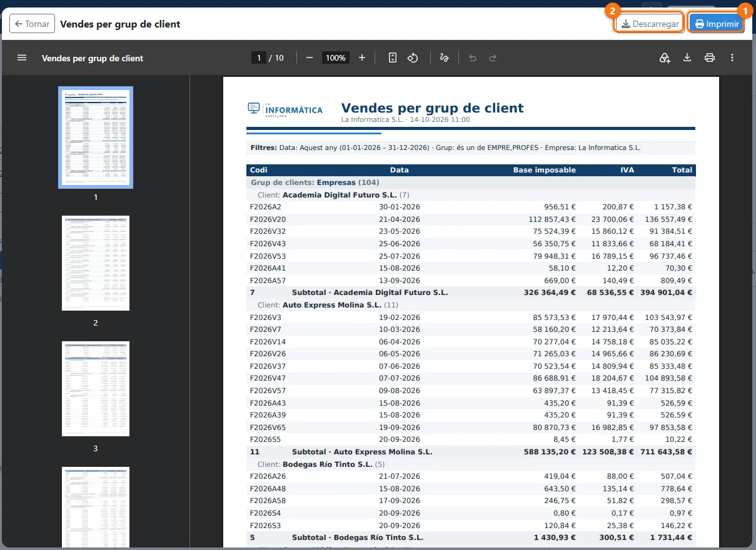Viewport: 756px width, 550px height.
Task: Click the La Informática logo in report
Action: (x=285, y=109)
